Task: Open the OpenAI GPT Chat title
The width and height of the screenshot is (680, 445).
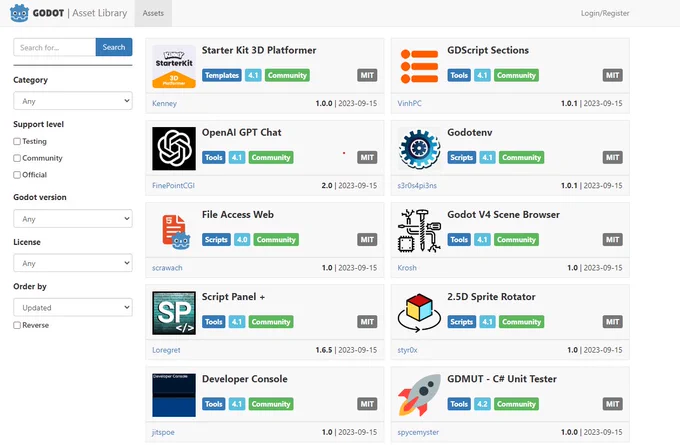Action: [242, 132]
